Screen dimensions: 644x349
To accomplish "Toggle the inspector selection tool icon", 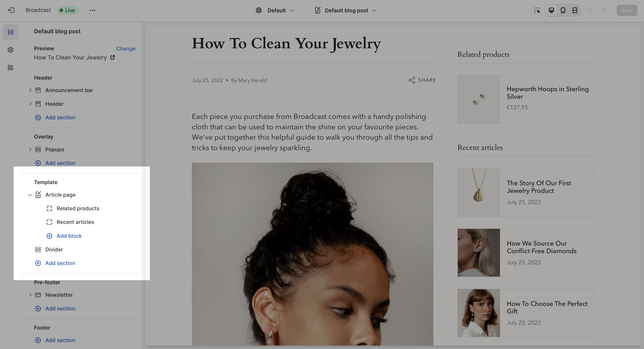I will 537,10.
